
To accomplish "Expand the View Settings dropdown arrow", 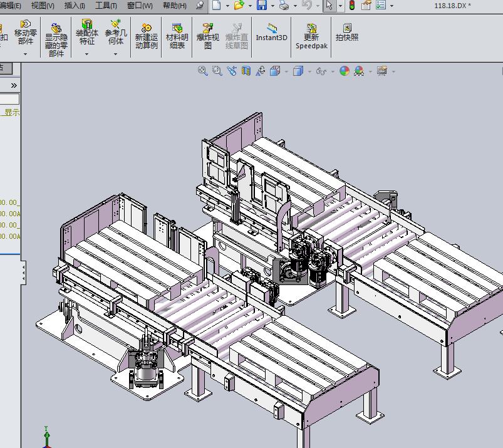I will click(x=393, y=71).
